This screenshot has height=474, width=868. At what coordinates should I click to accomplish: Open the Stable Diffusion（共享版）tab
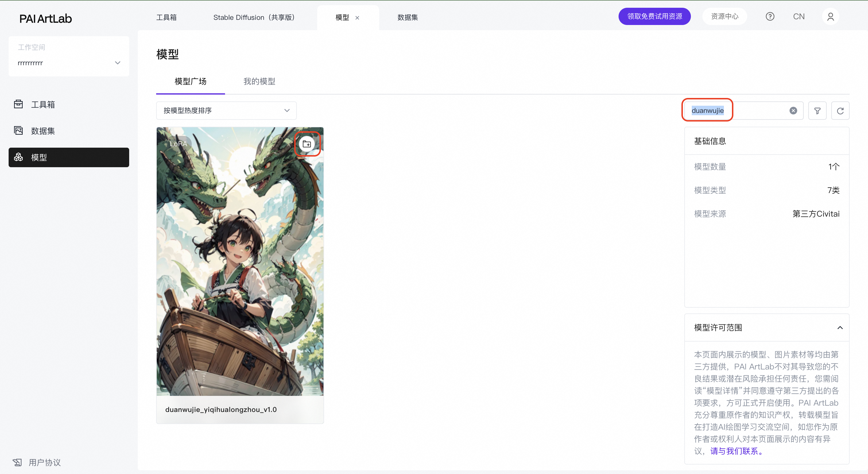(x=254, y=18)
